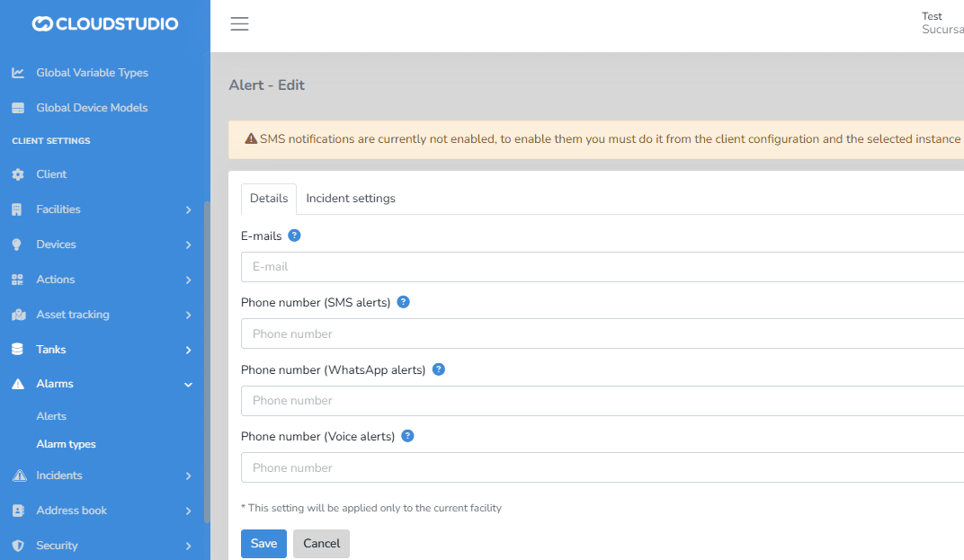Select the Details tab
The height and width of the screenshot is (560, 964).
269,199
